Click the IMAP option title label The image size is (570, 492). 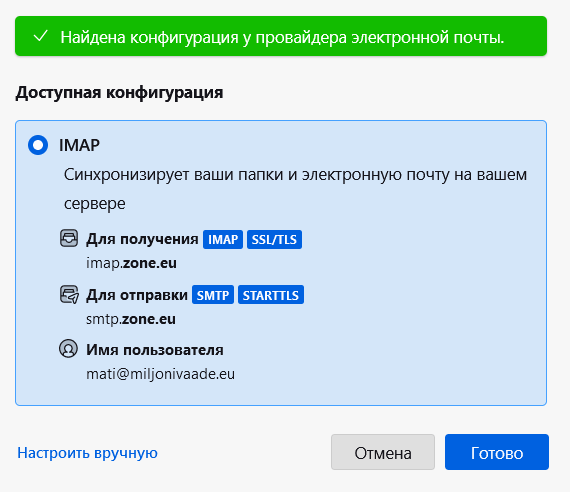79,145
